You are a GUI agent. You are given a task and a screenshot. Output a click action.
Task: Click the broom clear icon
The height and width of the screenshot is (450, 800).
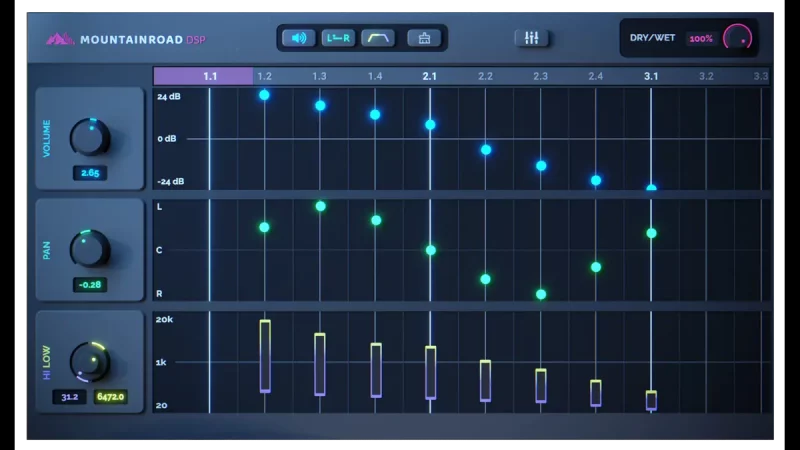[424, 38]
